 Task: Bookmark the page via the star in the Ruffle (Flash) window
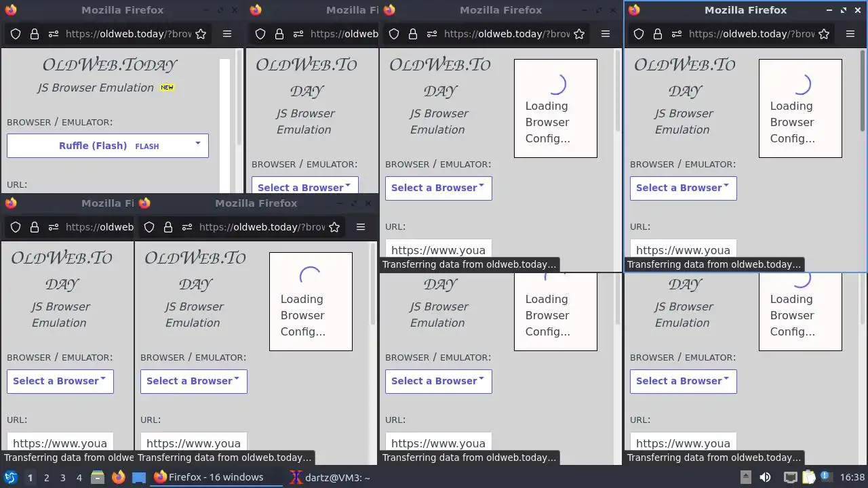201,34
